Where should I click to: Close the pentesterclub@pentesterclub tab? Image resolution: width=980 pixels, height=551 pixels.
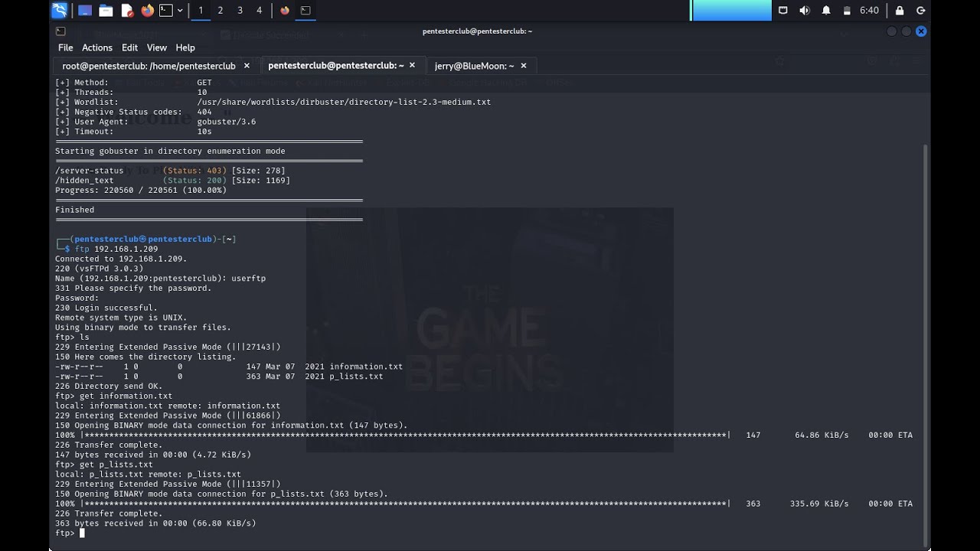click(x=412, y=66)
